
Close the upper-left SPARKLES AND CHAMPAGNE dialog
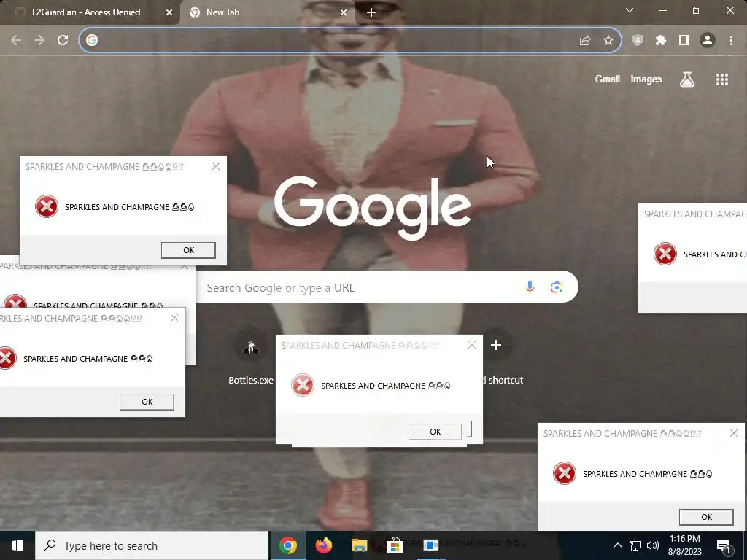(x=216, y=166)
